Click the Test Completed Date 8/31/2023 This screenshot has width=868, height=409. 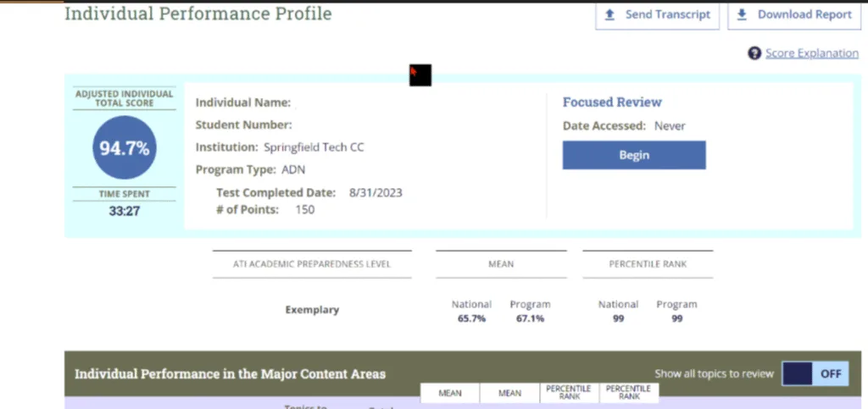[x=376, y=192]
